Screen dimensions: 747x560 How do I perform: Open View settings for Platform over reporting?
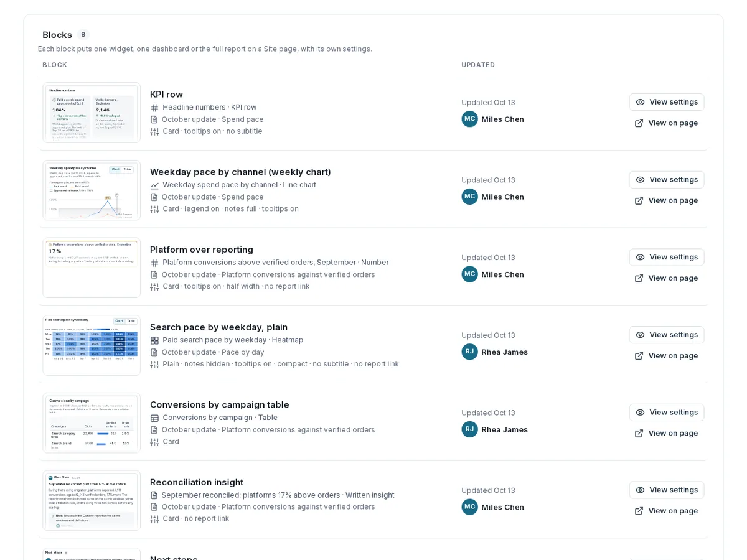pyautogui.click(x=667, y=258)
